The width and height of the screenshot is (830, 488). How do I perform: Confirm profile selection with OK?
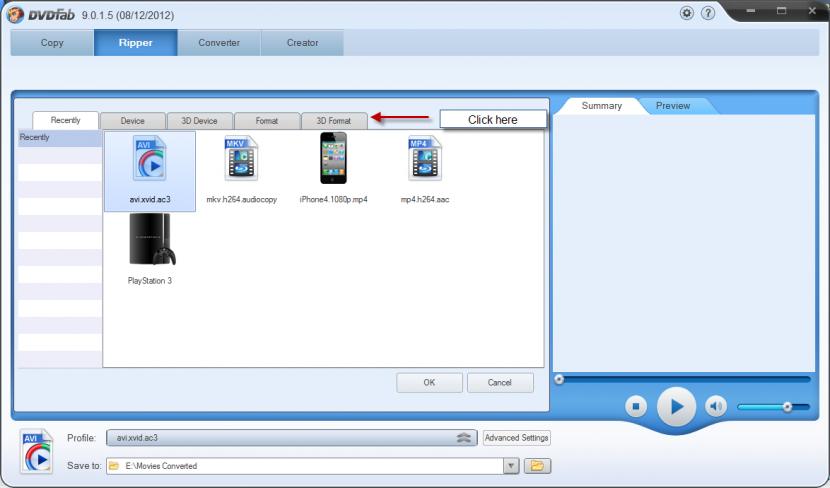click(x=429, y=382)
